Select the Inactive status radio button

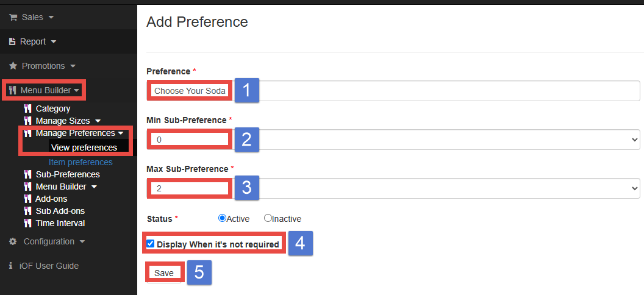pos(268,218)
